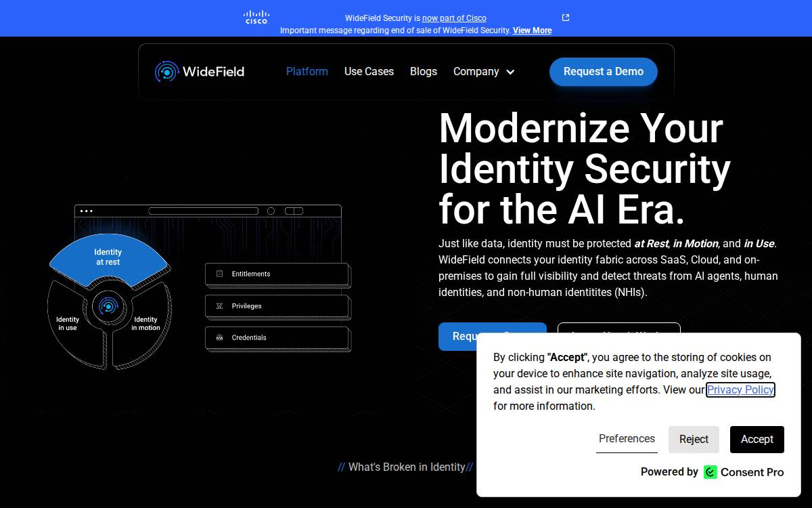Select the Identity in use segment
812x508 pixels.
[x=68, y=323]
